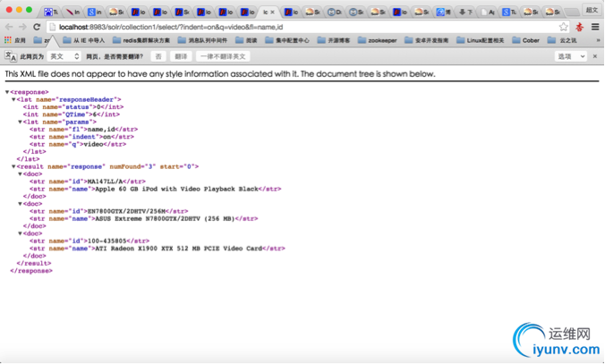The width and height of the screenshot is (605, 364).
Task: Click the fl 'name,id' str line
Action: click(x=83, y=130)
